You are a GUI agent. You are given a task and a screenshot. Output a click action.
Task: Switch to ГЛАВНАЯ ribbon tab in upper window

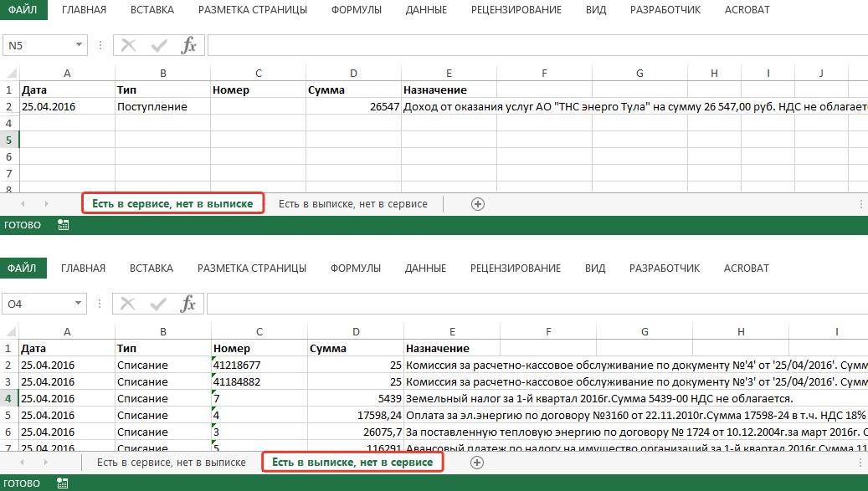pos(85,10)
